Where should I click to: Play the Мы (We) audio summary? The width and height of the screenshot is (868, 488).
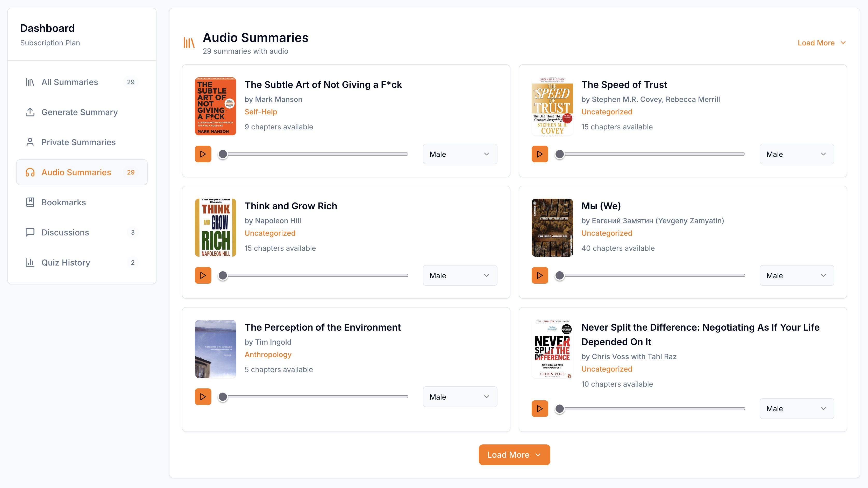(539, 276)
